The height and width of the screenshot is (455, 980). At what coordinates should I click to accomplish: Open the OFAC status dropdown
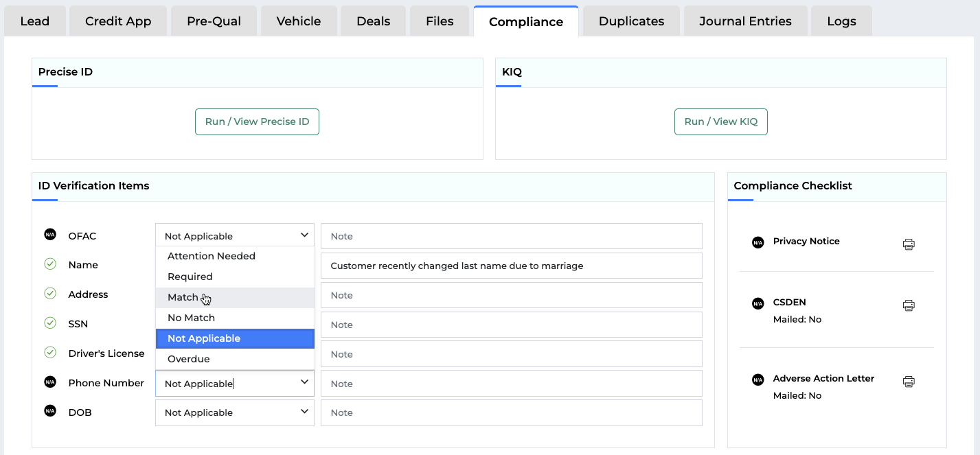tap(235, 235)
